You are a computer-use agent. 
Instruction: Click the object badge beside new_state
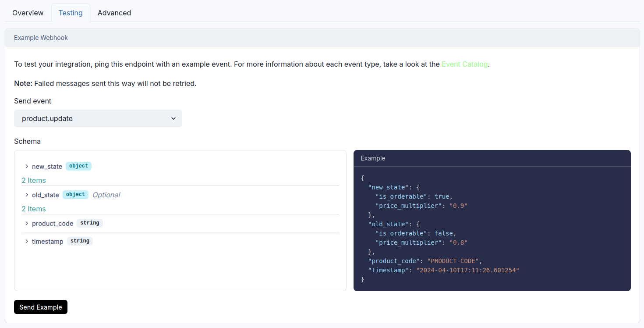78,166
